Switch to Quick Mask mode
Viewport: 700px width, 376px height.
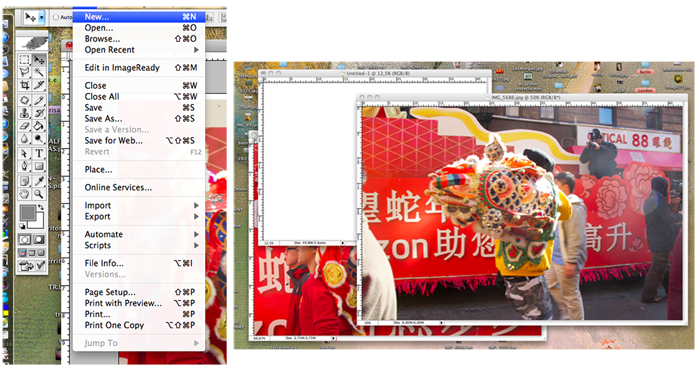click(39, 239)
